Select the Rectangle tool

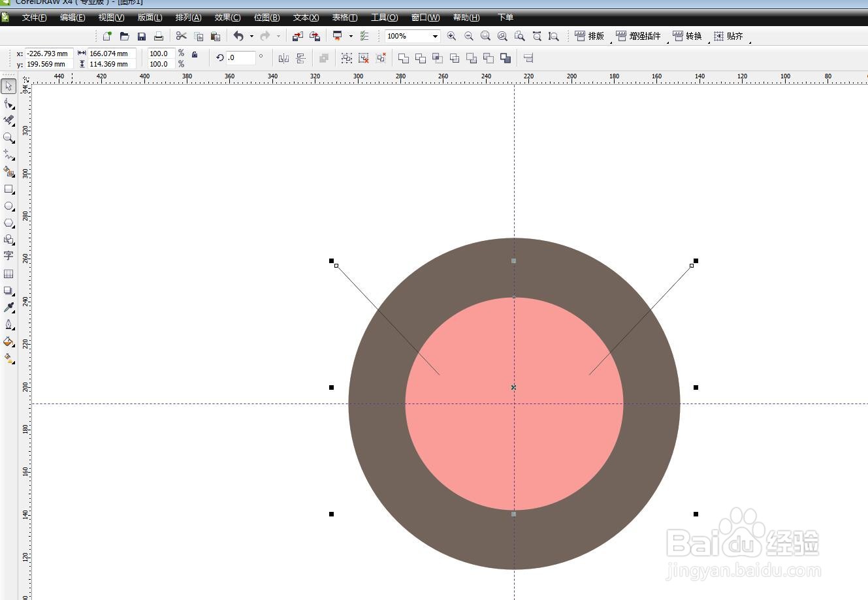pyautogui.click(x=8, y=189)
